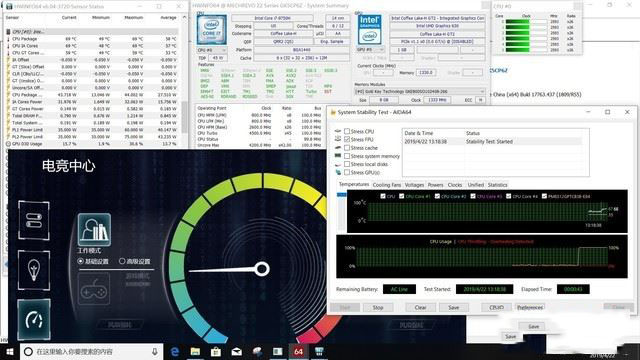The image size is (640, 360).
Task: Open Microsoft Store from the taskbar
Action: pos(216,351)
